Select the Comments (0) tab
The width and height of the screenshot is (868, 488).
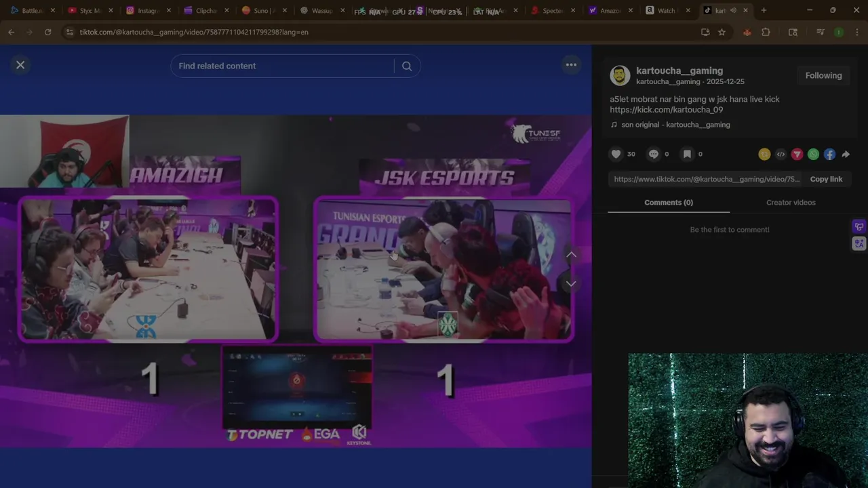tap(668, 202)
